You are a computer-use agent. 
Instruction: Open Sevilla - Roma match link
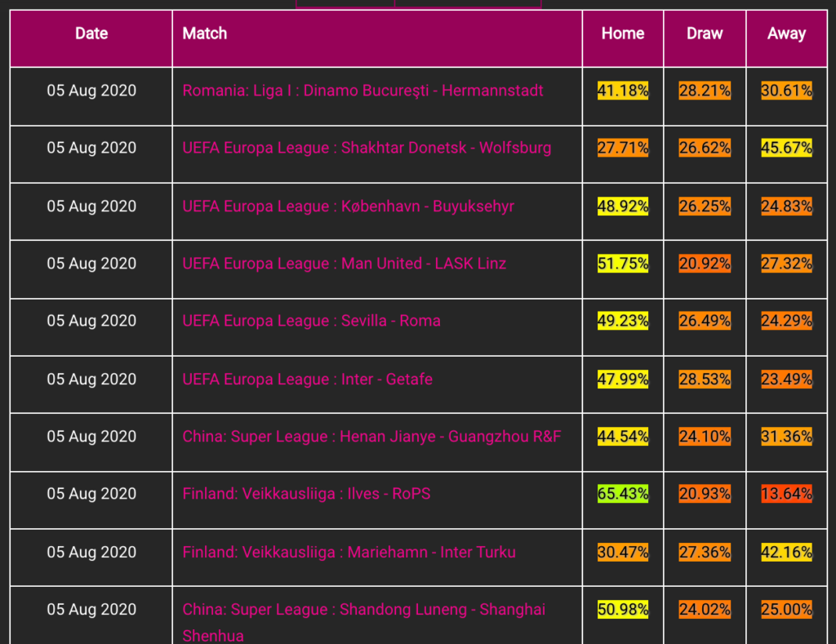click(x=311, y=321)
